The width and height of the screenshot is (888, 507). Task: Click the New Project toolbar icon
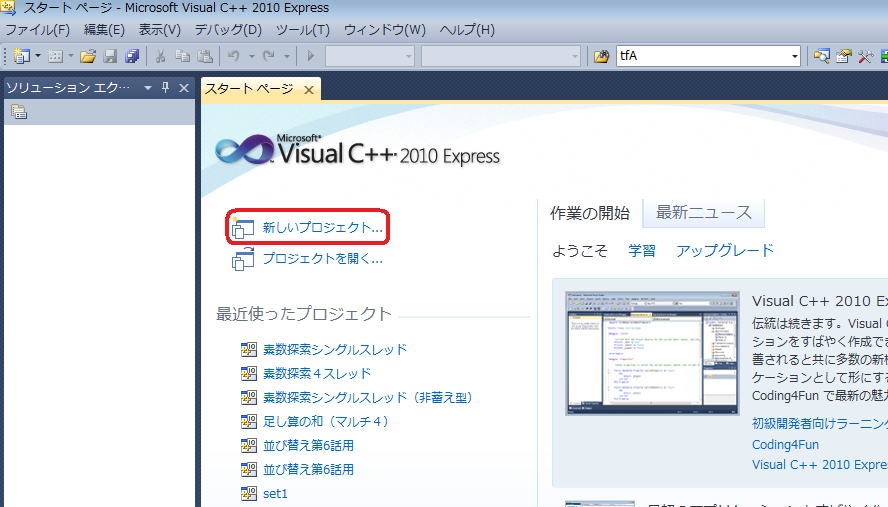pos(22,56)
